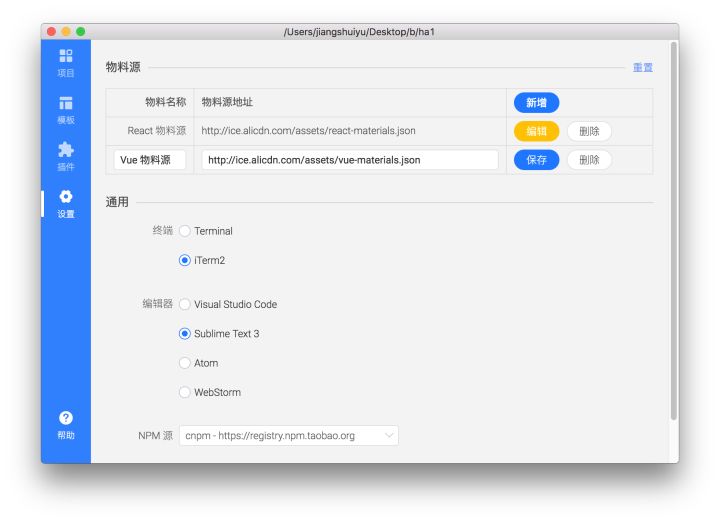The image size is (720, 522).
Task: Edit the Vue 物料源 name field
Action: click(x=150, y=160)
